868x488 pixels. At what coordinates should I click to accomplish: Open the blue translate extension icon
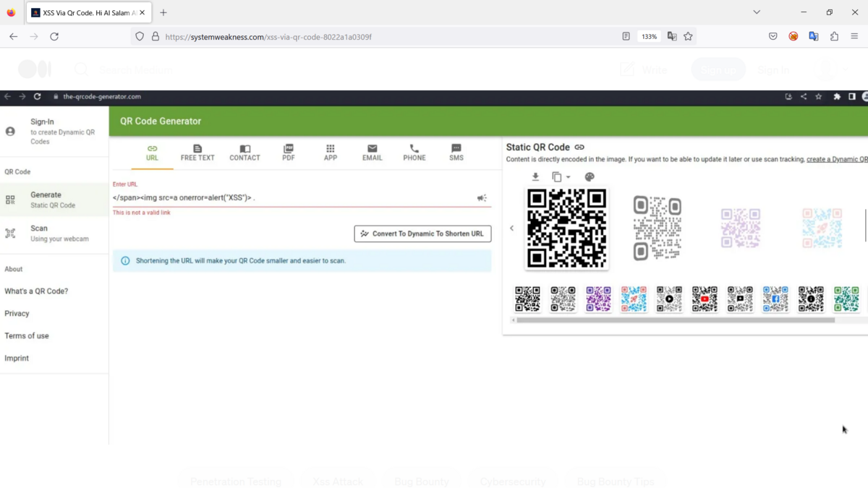point(814,36)
